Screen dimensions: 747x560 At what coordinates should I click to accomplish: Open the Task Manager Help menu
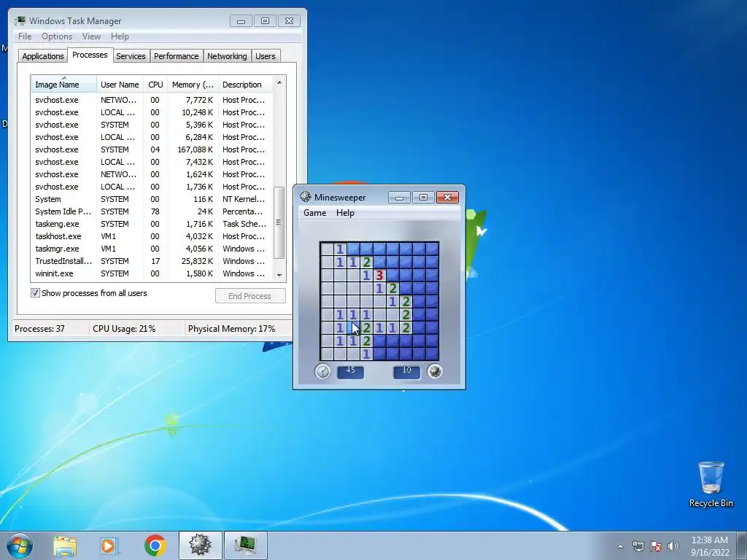coord(120,36)
